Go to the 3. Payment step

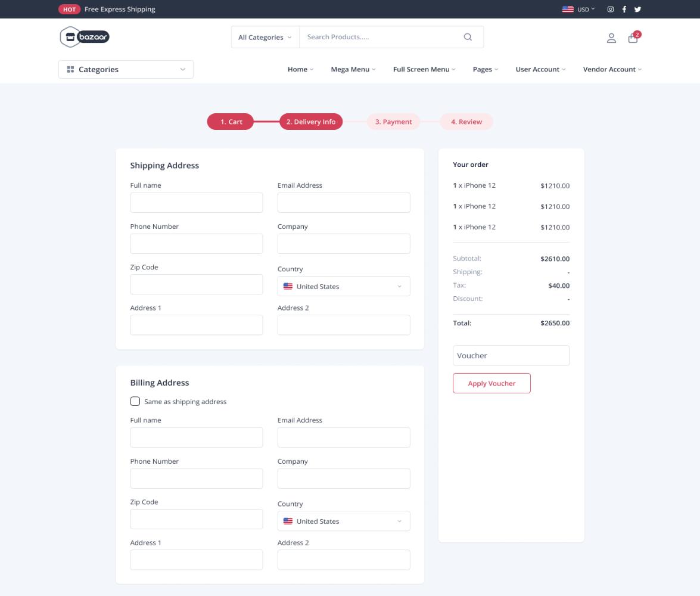point(393,122)
